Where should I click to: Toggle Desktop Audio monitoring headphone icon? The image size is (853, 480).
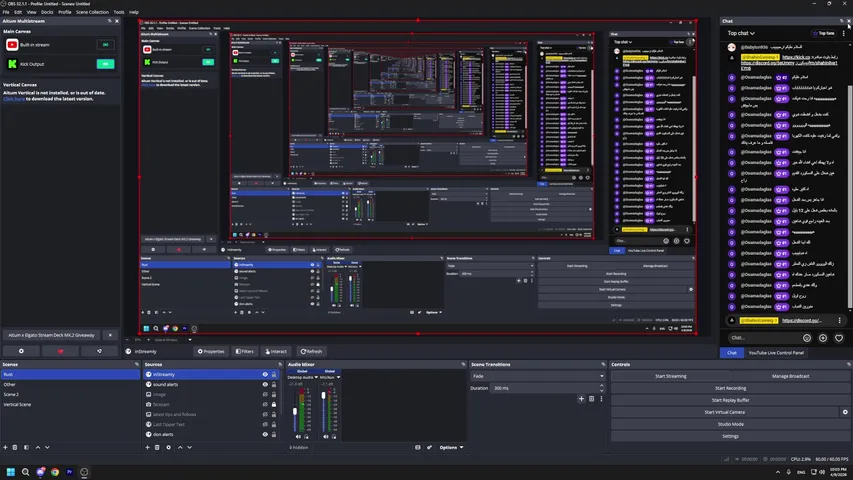[306, 436]
